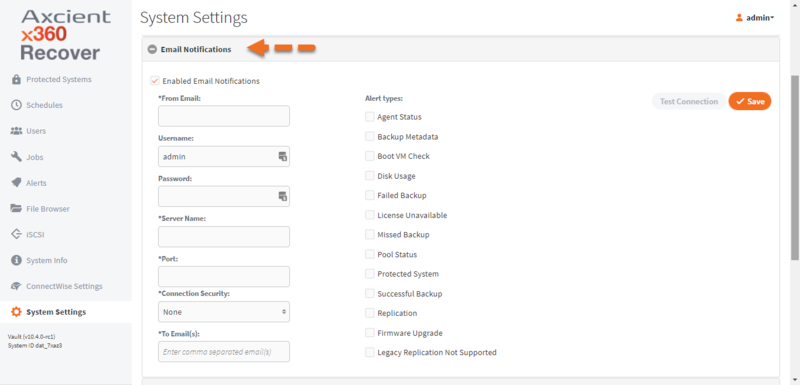The width and height of the screenshot is (800, 385).
Task: Enable Boot VM Check alerts
Action: [369, 156]
